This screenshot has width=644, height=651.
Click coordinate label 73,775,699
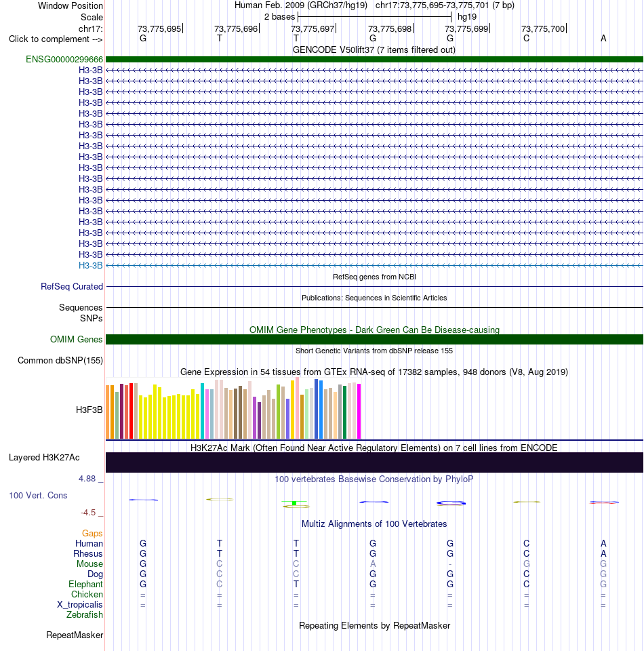(x=466, y=28)
